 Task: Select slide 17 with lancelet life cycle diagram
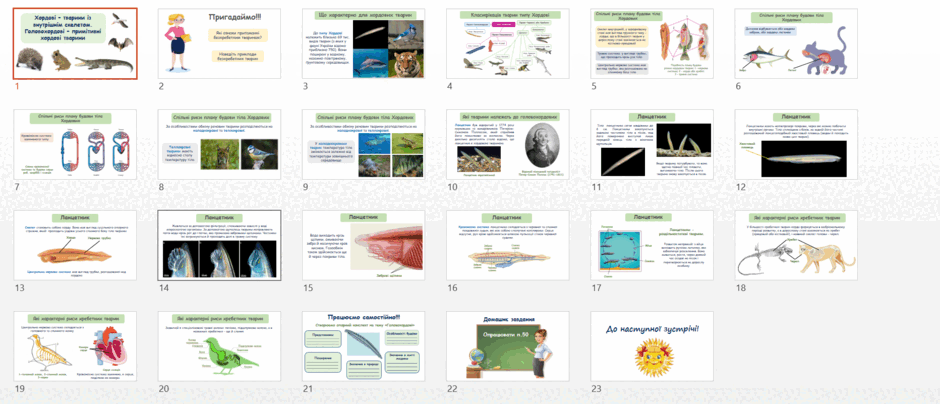652,245
